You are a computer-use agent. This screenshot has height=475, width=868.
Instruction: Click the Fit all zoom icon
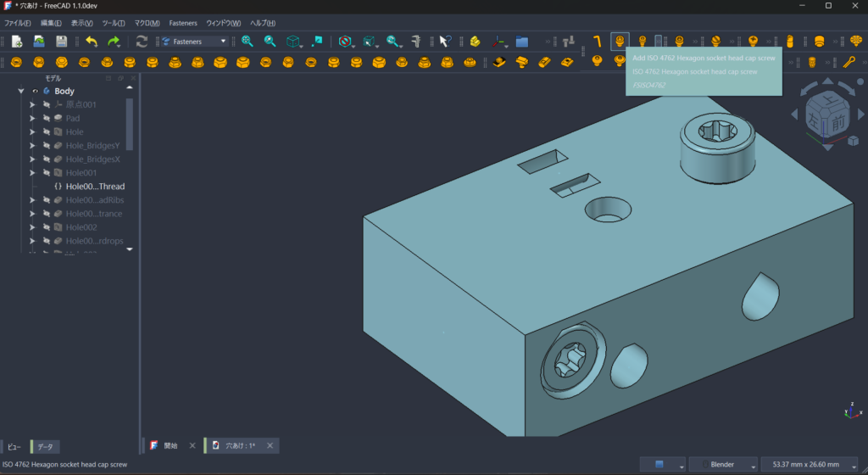[248, 42]
